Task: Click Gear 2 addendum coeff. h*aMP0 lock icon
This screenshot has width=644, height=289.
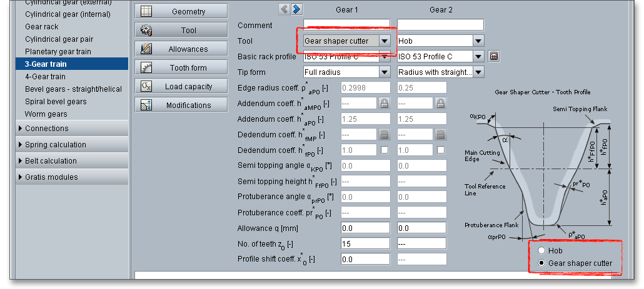Action: [x=441, y=103]
